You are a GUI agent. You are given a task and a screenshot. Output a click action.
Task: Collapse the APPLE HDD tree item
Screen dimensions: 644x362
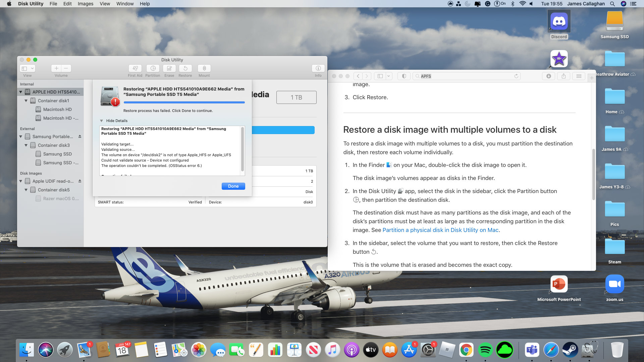(21, 92)
